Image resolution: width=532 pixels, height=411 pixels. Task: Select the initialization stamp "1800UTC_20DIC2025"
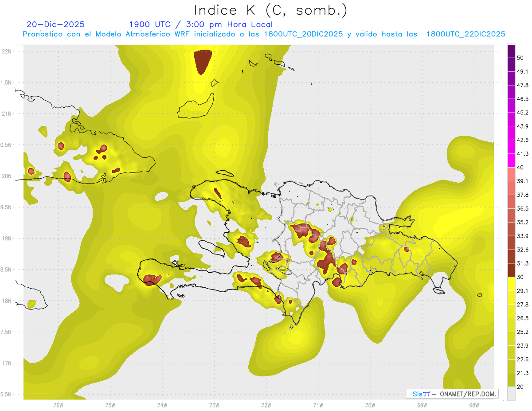(303, 34)
